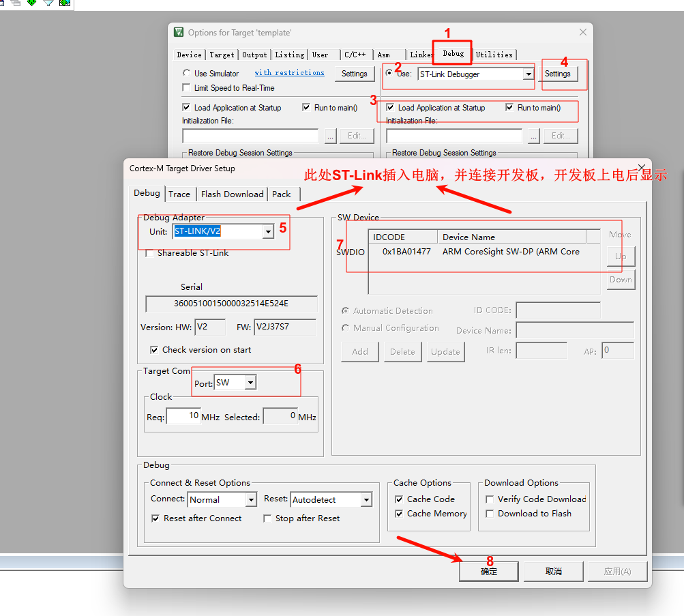This screenshot has width=684, height=616.
Task: Open the Device tab in Options for Target
Action: (x=190, y=55)
